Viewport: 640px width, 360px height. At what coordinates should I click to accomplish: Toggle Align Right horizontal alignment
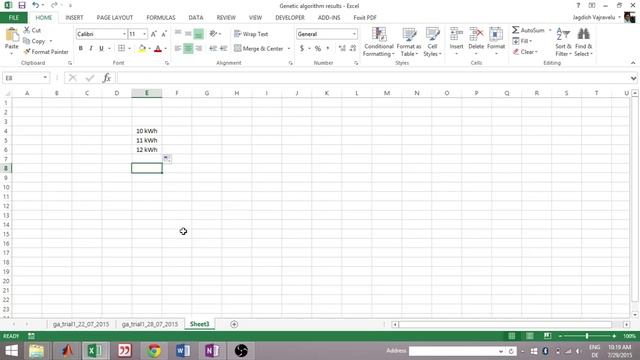(199, 49)
